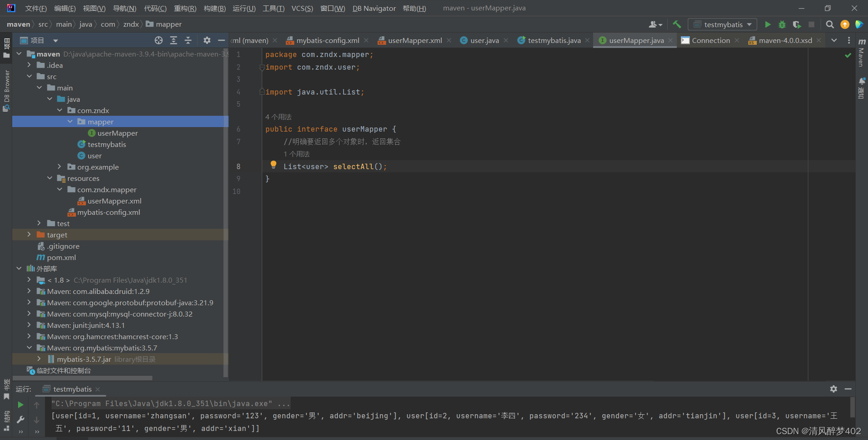Viewport: 868px width, 440px height.
Task: Collapse the mapper package node
Action: pos(70,122)
